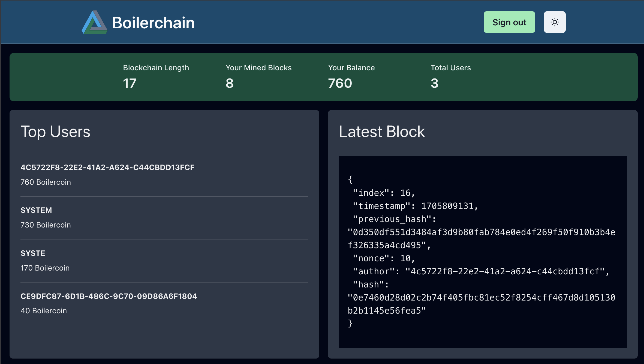Click the timestamp value 1705809131
This screenshot has width=644, height=364.
[x=447, y=206]
